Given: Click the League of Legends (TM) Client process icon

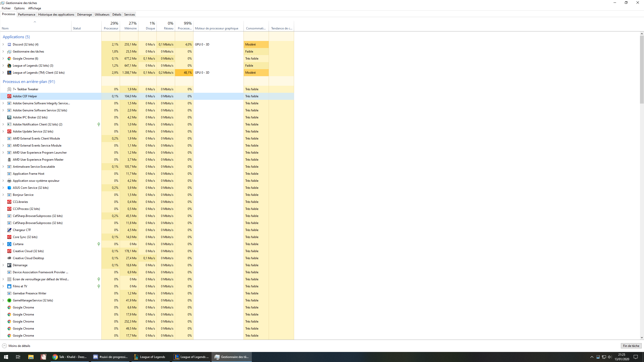Looking at the screenshot, I should point(9,73).
